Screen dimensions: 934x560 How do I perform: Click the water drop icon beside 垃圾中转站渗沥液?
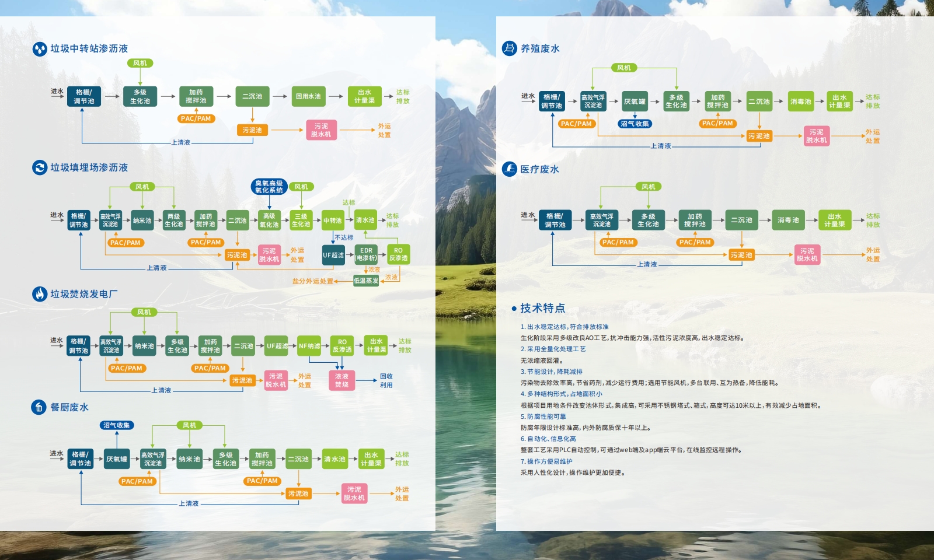(40, 49)
